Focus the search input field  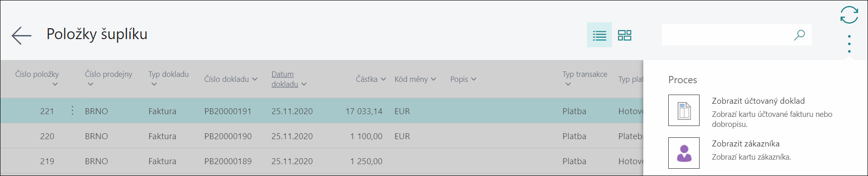727,35
